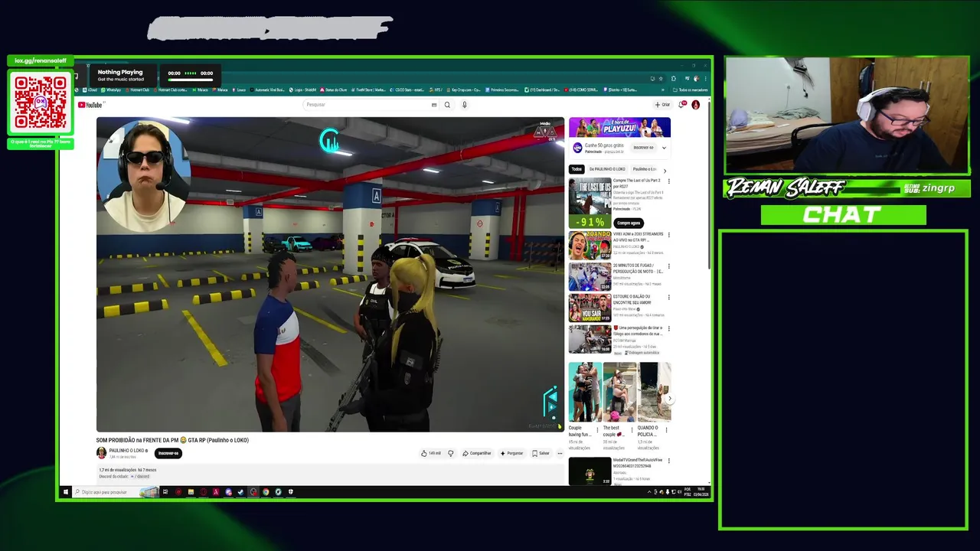The width and height of the screenshot is (980, 551).
Task: Open the Playuzu banner ad image
Action: (x=619, y=127)
